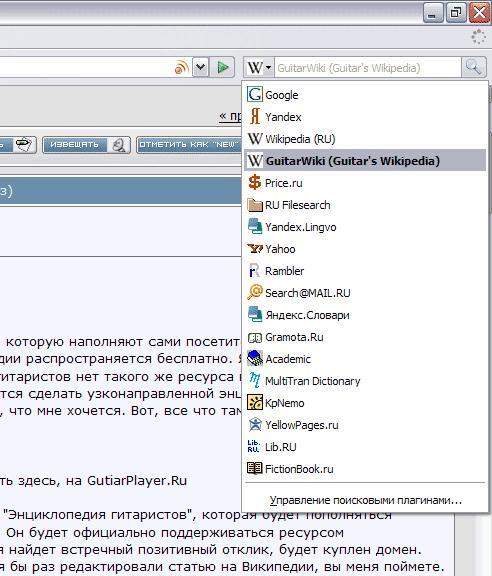Pick Yandex.Lingvo from the list

[365, 227]
